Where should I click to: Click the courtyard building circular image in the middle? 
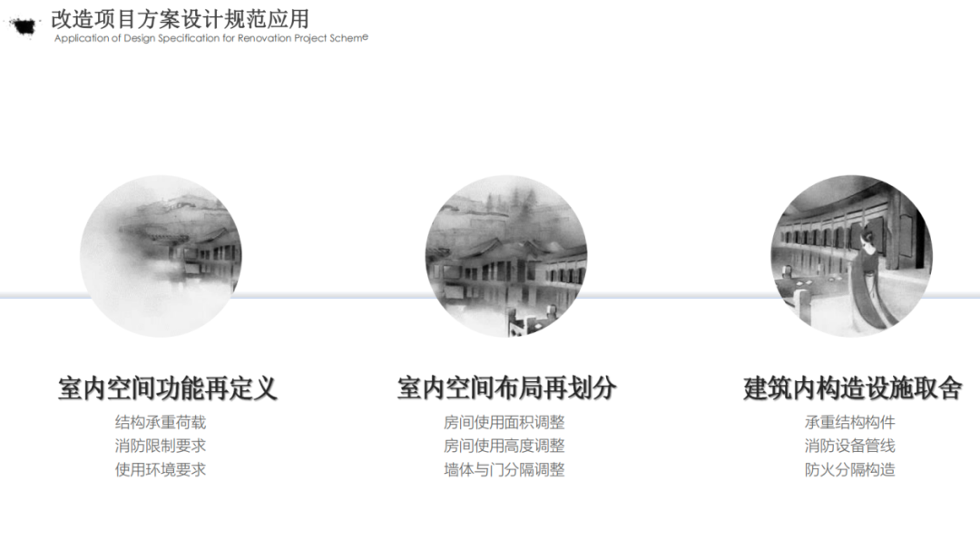pyautogui.click(x=506, y=256)
